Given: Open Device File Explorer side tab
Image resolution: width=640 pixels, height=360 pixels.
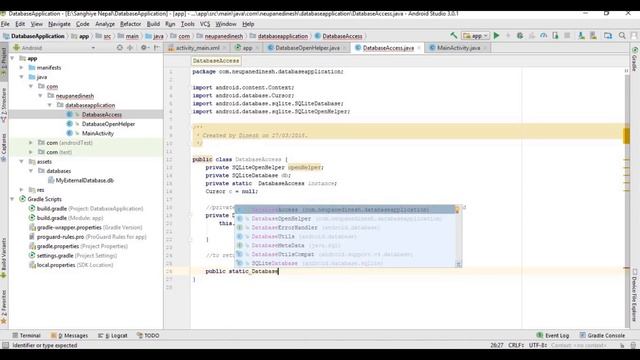Looking at the screenshot, I should (635, 295).
